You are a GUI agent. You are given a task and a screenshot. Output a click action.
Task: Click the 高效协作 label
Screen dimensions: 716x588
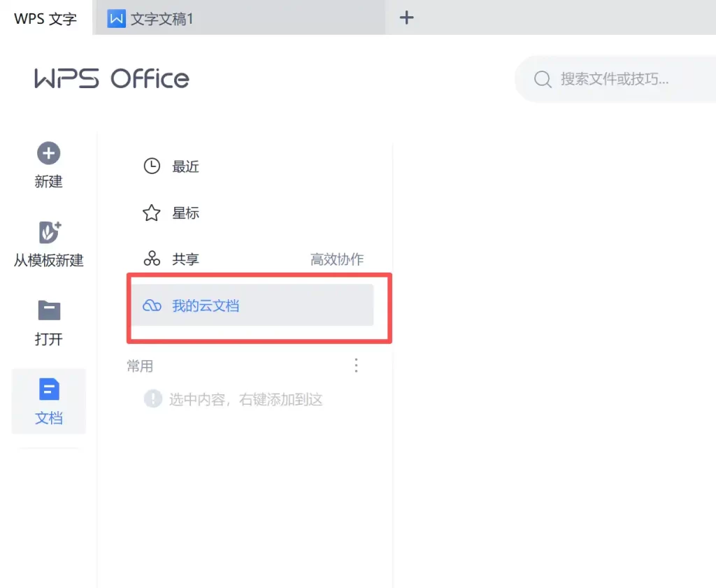pos(336,259)
